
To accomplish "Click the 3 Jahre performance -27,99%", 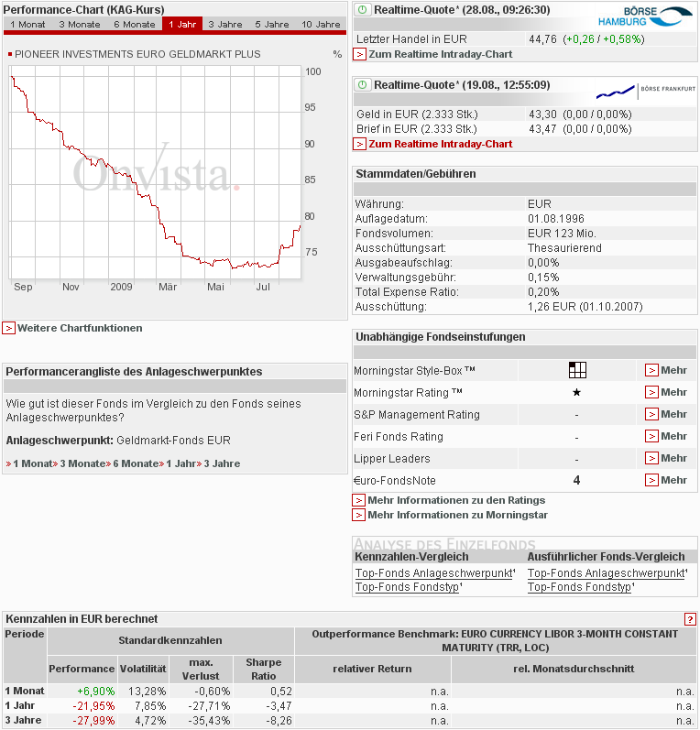I will coord(93,721).
